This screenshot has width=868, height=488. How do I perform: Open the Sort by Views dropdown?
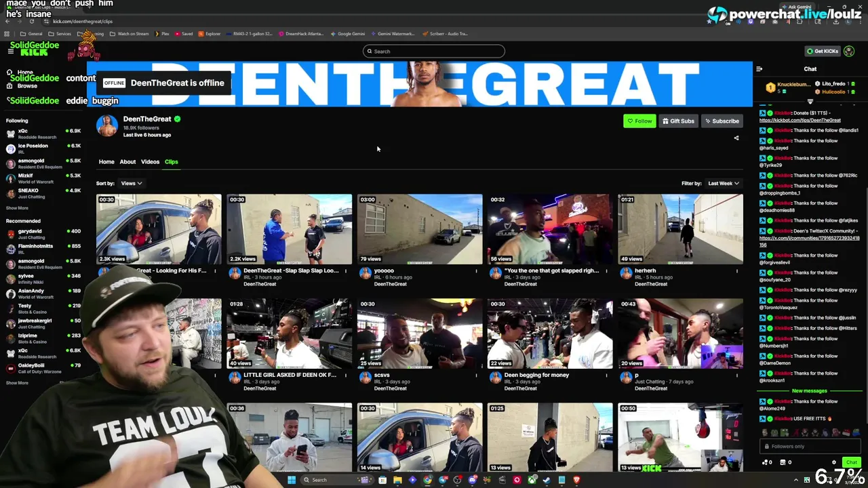click(x=131, y=183)
